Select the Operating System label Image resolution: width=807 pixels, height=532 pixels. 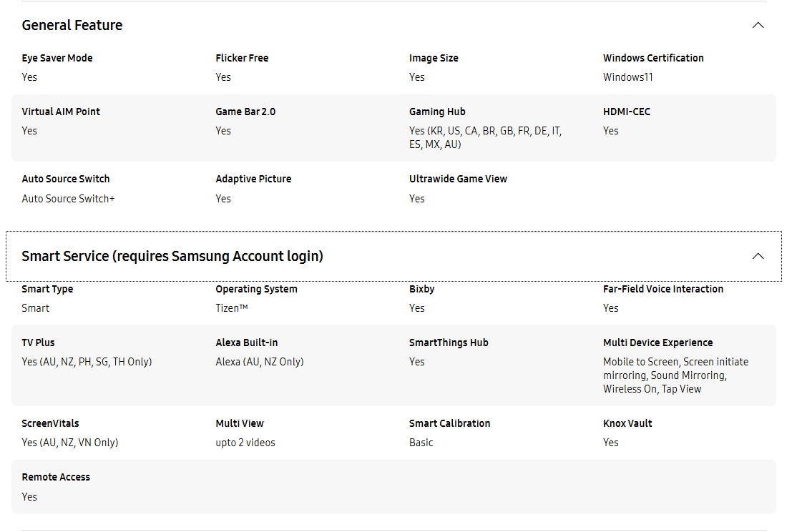pyautogui.click(x=256, y=289)
